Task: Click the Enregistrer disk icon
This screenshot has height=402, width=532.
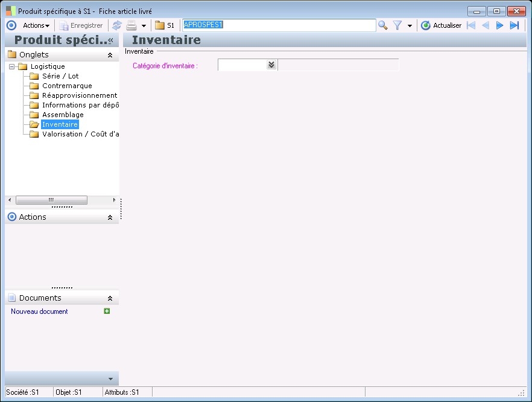Action: click(64, 26)
